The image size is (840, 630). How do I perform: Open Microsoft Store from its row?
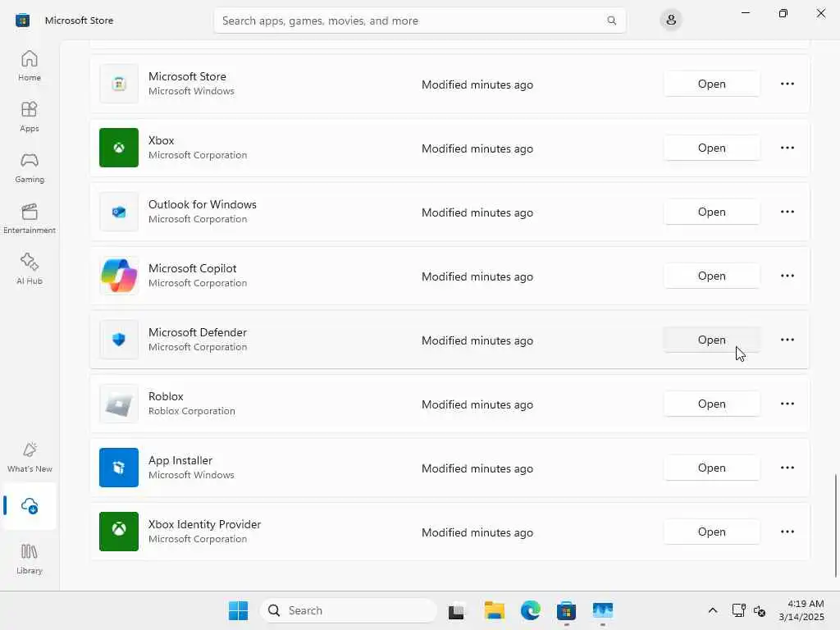711,84
